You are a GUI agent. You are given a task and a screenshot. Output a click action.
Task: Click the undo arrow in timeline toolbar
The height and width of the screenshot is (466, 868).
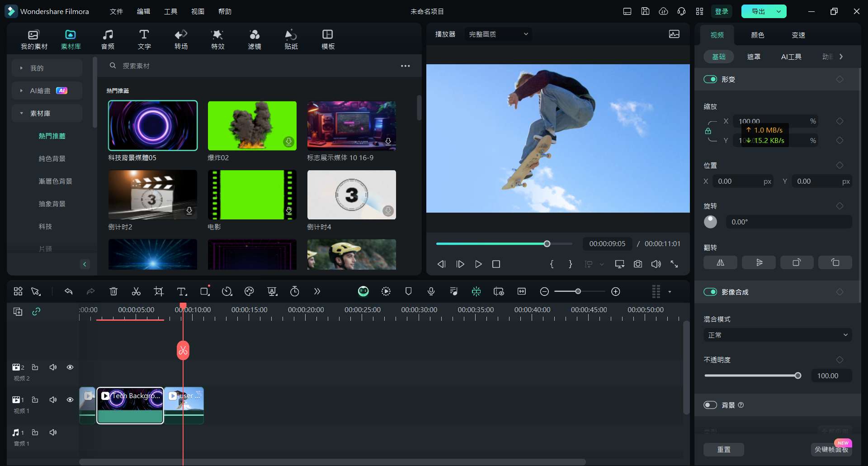69,292
